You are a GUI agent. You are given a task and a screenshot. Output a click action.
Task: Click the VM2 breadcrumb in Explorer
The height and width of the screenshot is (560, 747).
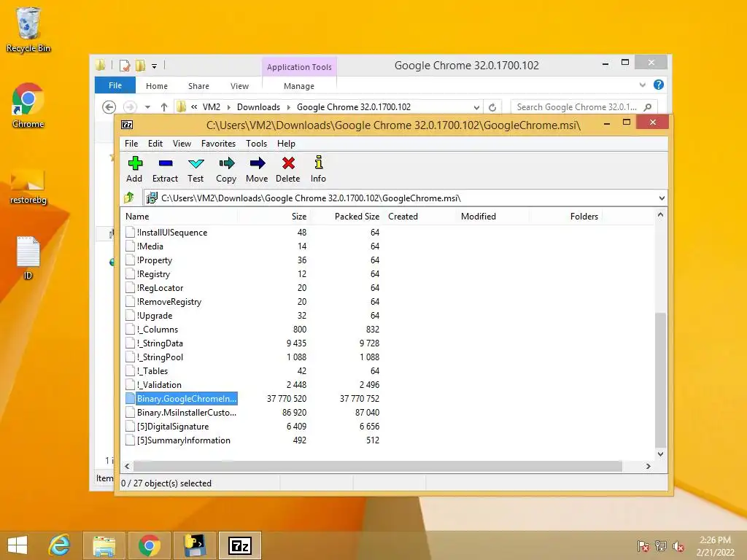click(x=211, y=107)
